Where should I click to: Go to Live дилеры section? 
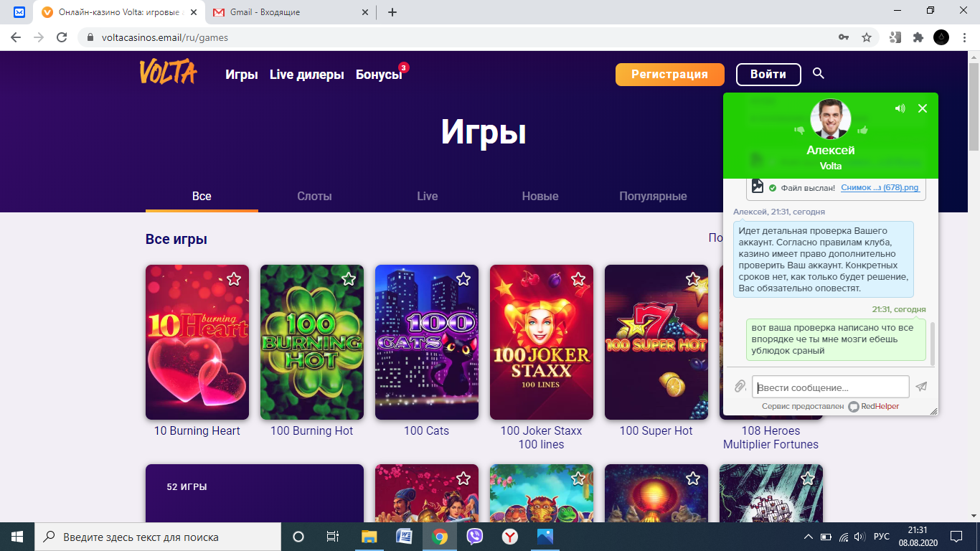(307, 75)
